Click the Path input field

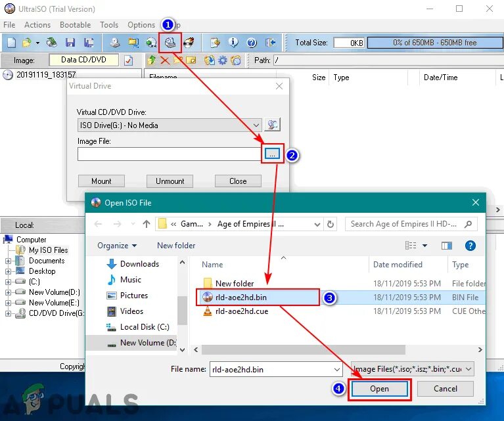click(388, 60)
